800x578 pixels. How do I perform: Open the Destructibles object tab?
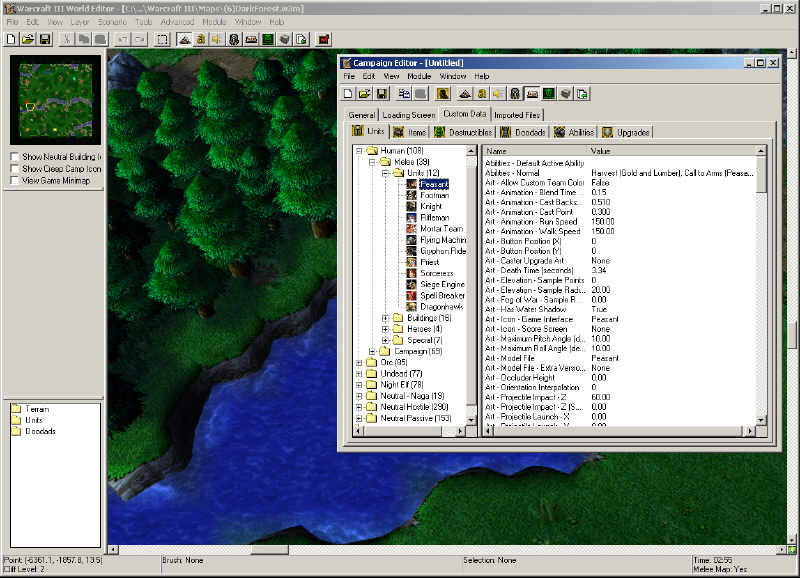463,133
